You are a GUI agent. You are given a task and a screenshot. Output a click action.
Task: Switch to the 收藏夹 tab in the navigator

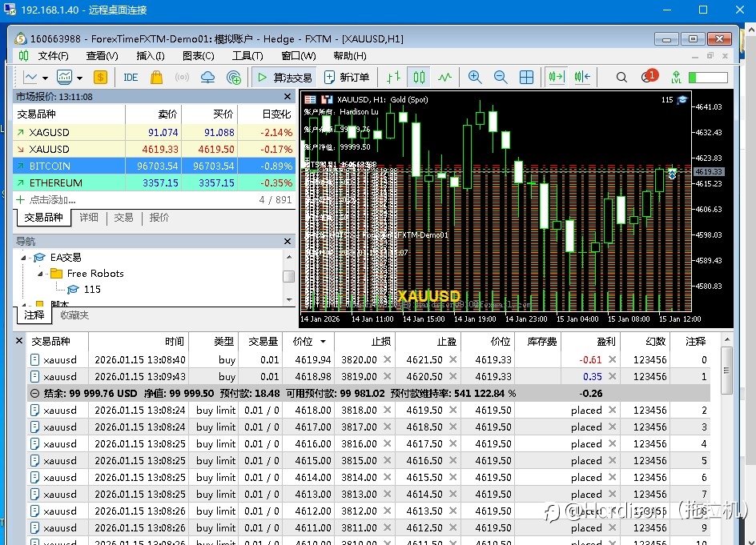pos(74,315)
